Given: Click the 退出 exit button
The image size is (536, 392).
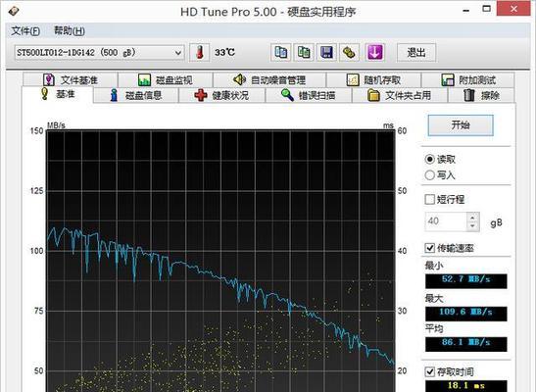Looking at the screenshot, I should click(x=416, y=53).
